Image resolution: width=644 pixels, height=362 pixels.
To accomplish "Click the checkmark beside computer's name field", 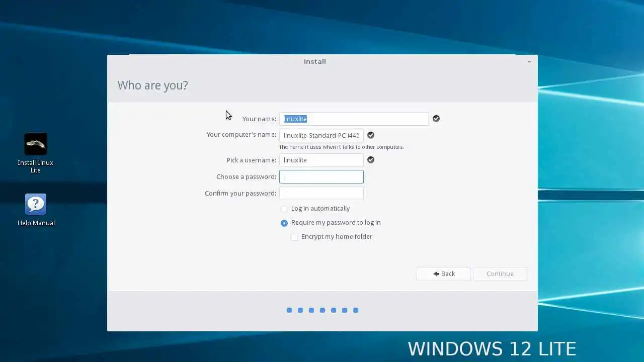I will click(371, 135).
